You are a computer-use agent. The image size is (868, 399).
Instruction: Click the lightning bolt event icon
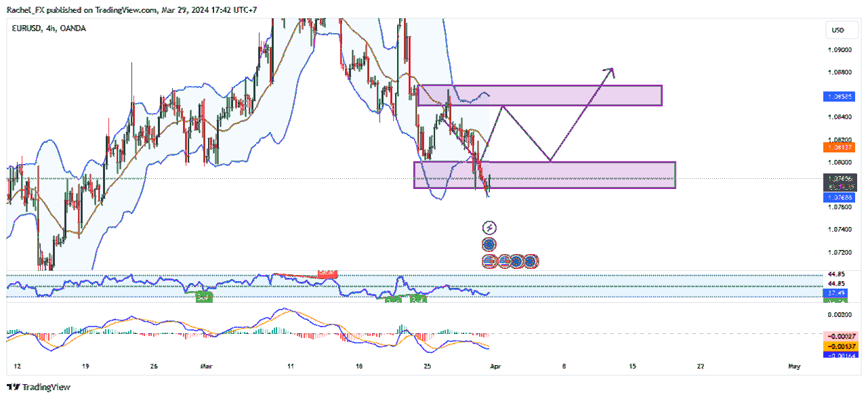click(x=489, y=228)
